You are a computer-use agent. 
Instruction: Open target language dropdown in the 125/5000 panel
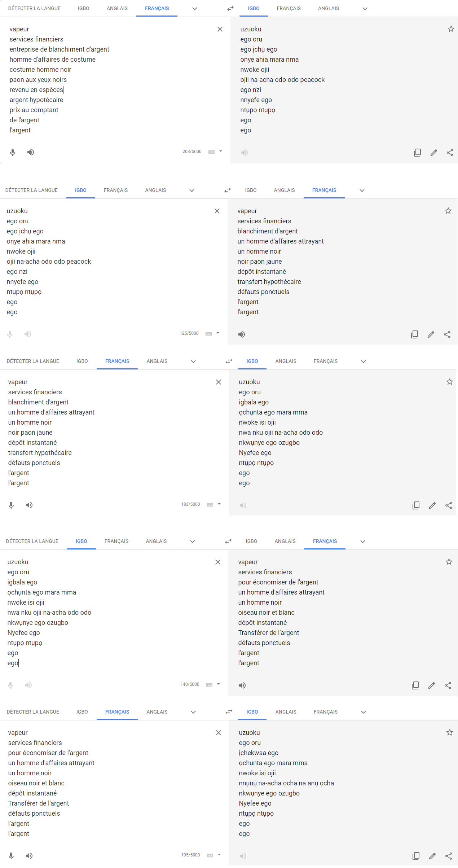click(x=362, y=190)
